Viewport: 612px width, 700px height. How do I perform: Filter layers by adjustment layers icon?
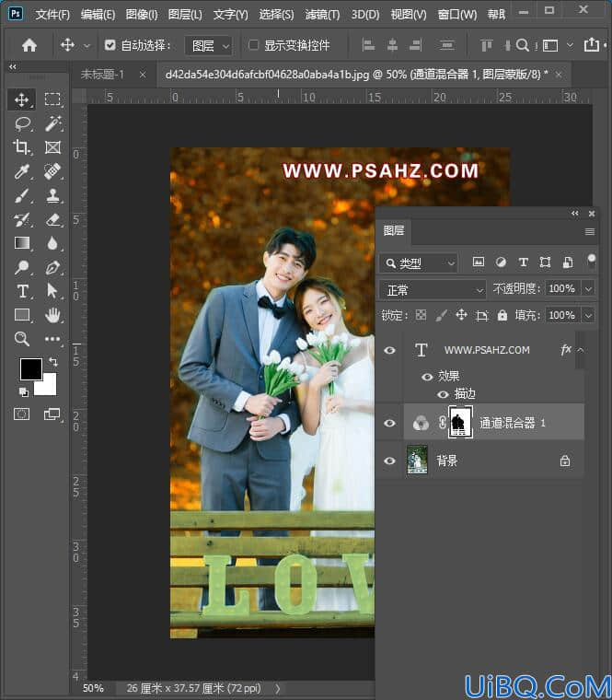pyautogui.click(x=501, y=262)
